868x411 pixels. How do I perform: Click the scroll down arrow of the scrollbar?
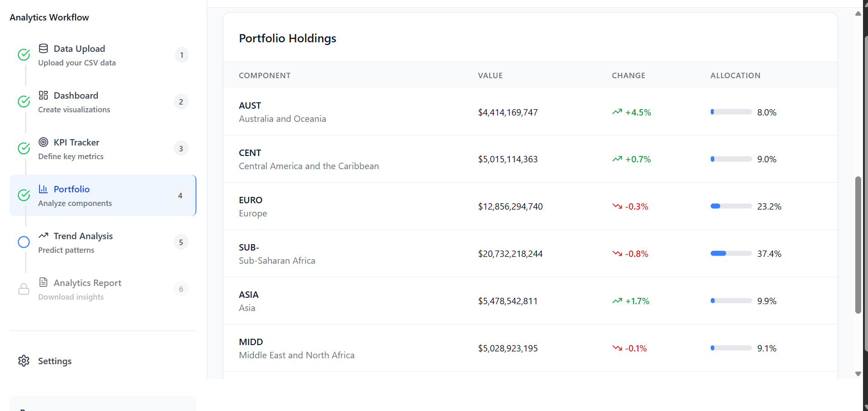(858, 374)
